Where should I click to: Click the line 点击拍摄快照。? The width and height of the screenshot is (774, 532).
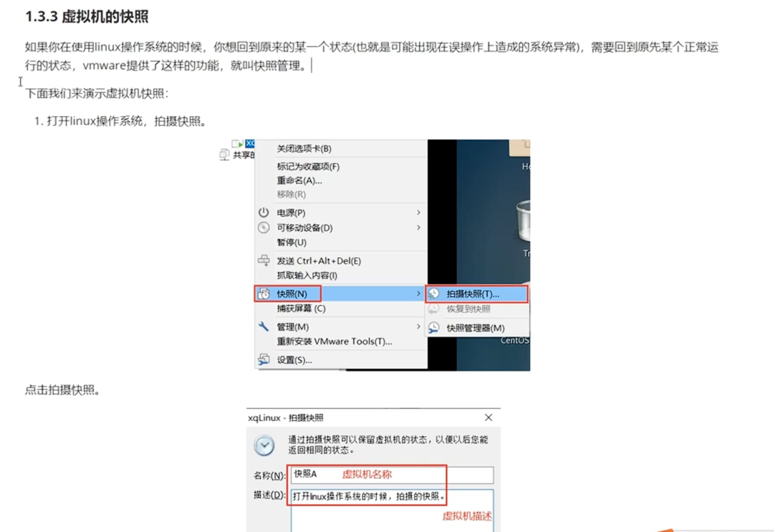coord(63,390)
